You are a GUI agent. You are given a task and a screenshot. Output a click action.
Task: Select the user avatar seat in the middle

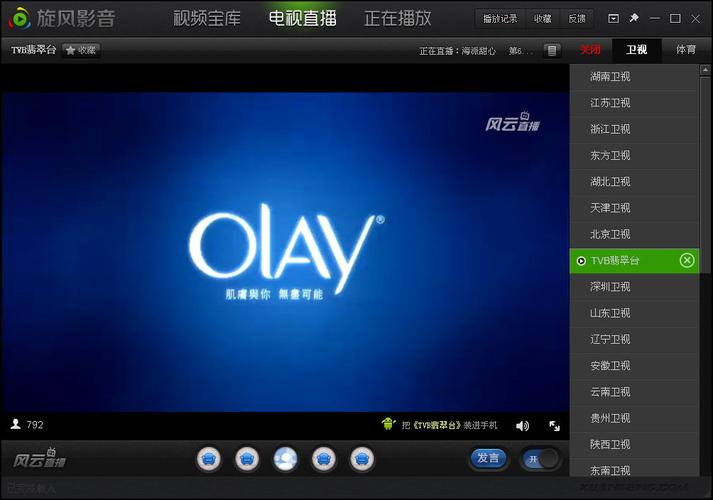[285, 459]
